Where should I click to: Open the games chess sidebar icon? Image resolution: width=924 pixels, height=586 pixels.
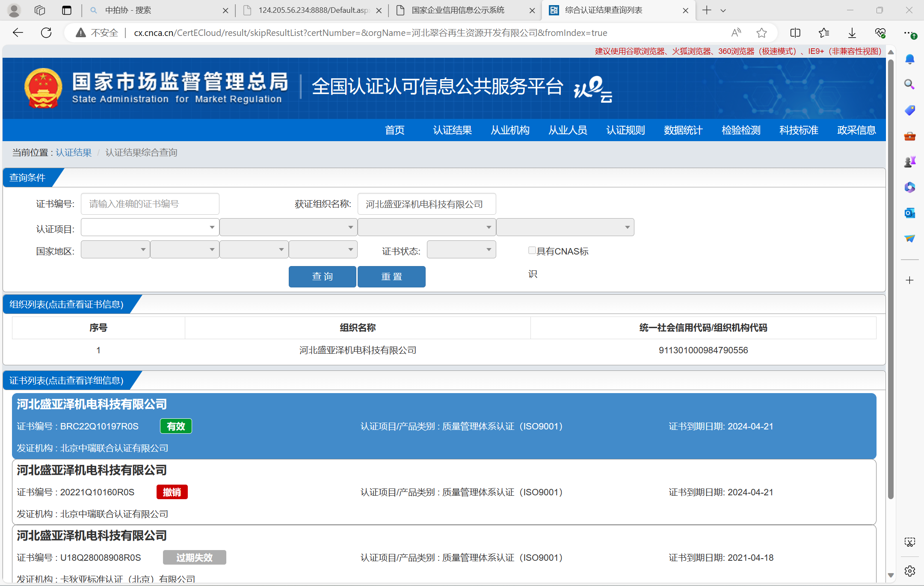point(910,162)
